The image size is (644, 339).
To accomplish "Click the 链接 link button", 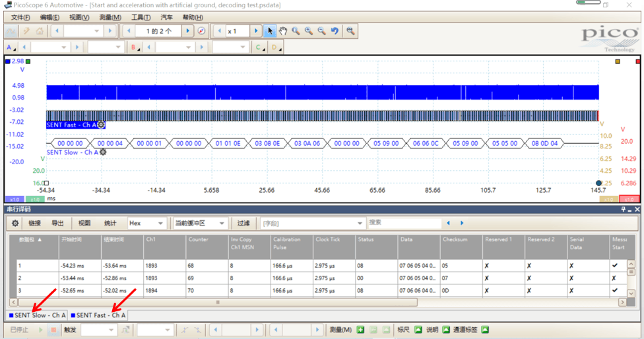I will (34, 224).
